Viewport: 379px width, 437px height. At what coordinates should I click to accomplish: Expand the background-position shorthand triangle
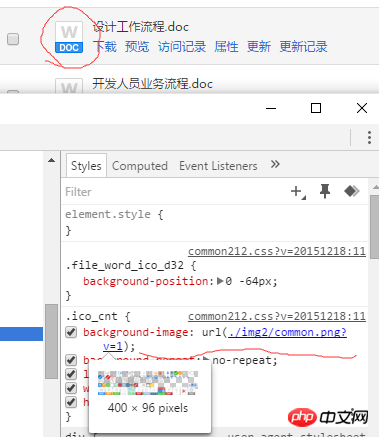click(220, 281)
